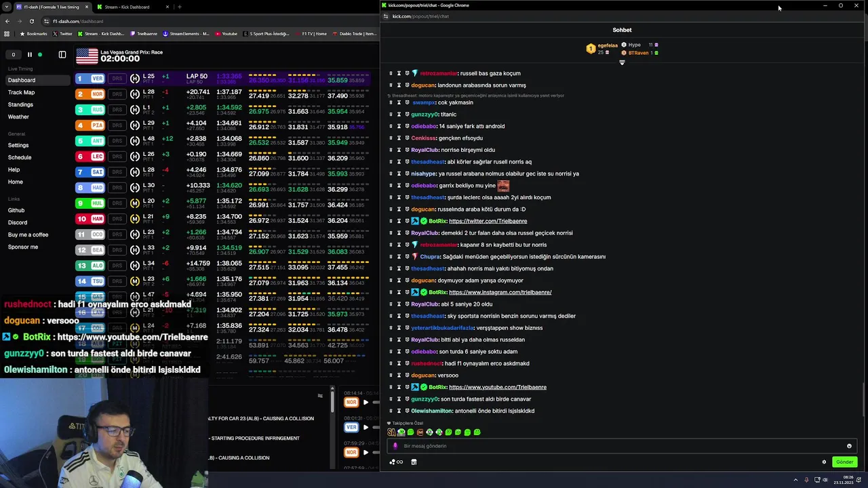Play the second NOR team radio clip
Image resolution: width=868 pixels, height=488 pixels.
pos(366,452)
